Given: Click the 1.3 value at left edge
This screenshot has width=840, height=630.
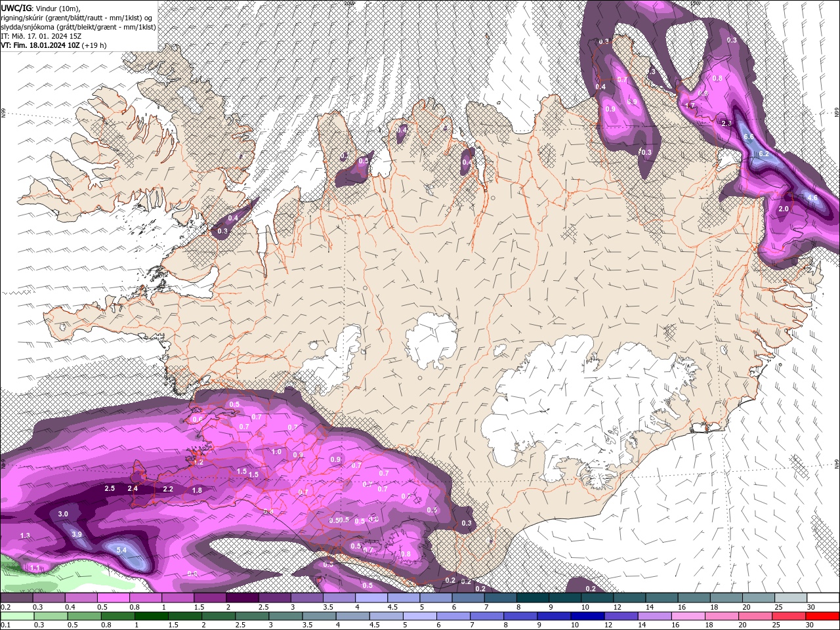Looking at the screenshot, I should tap(25, 536).
